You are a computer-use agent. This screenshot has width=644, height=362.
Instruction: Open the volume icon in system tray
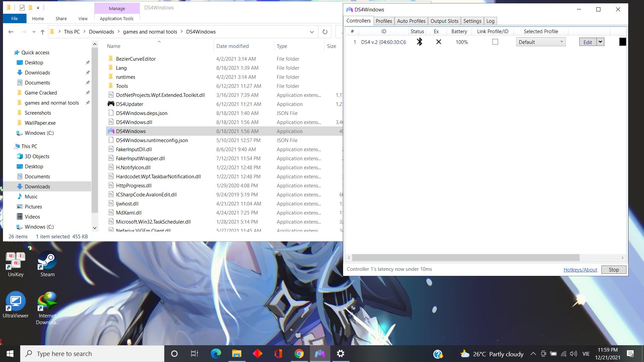click(573, 354)
